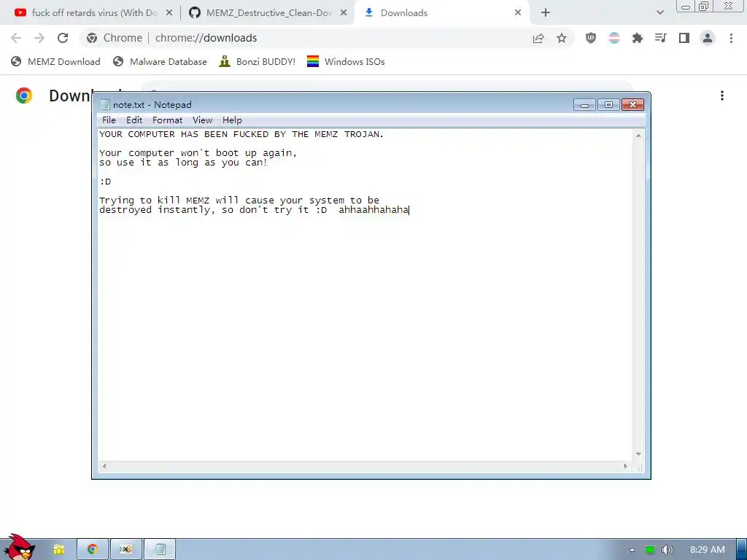Open Chrome's three-dot main menu
Image resolution: width=747 pixels, height=560 pixels.
(x=731, y=38)
